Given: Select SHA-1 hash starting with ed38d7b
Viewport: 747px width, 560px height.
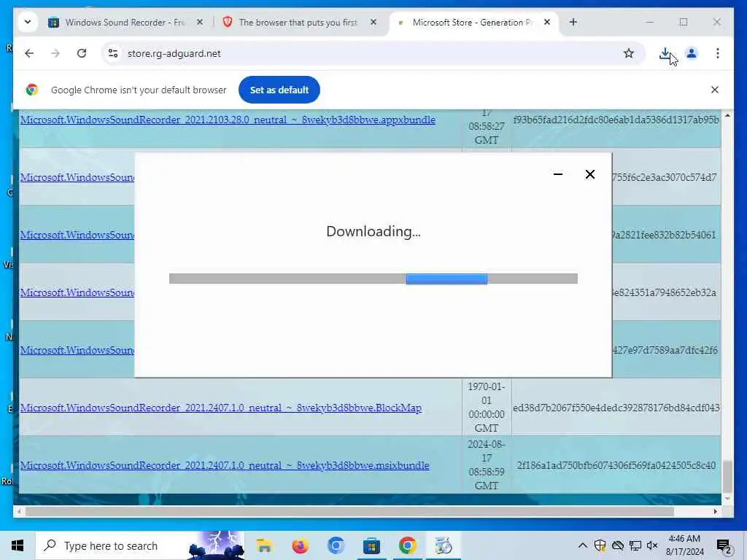Looking at the screenshot, I should tap(616, 408).
